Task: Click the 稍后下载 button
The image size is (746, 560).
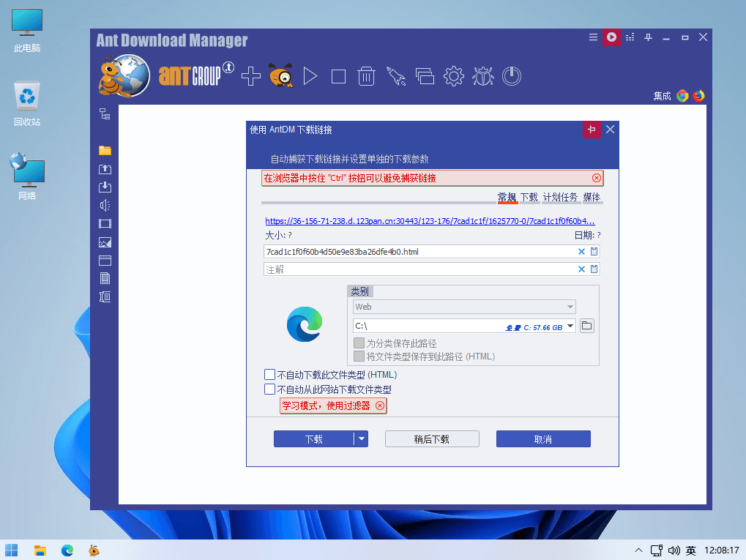Action: (x=431, y=439)
